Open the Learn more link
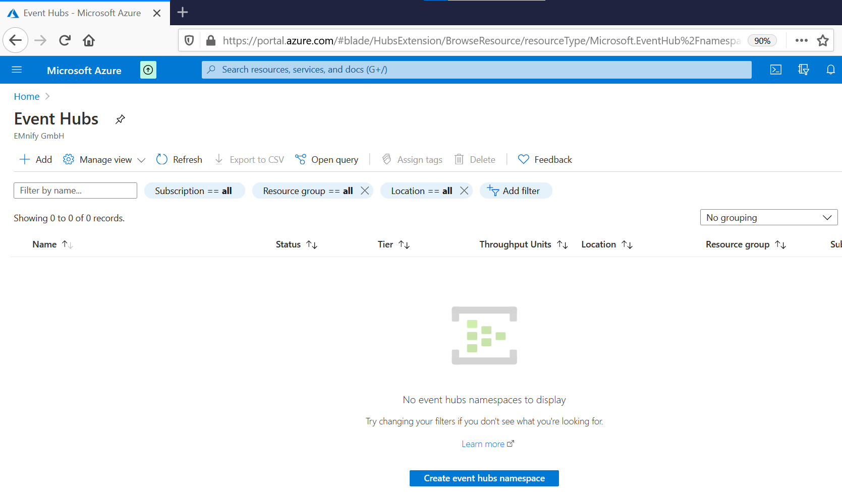 (483, 444)
